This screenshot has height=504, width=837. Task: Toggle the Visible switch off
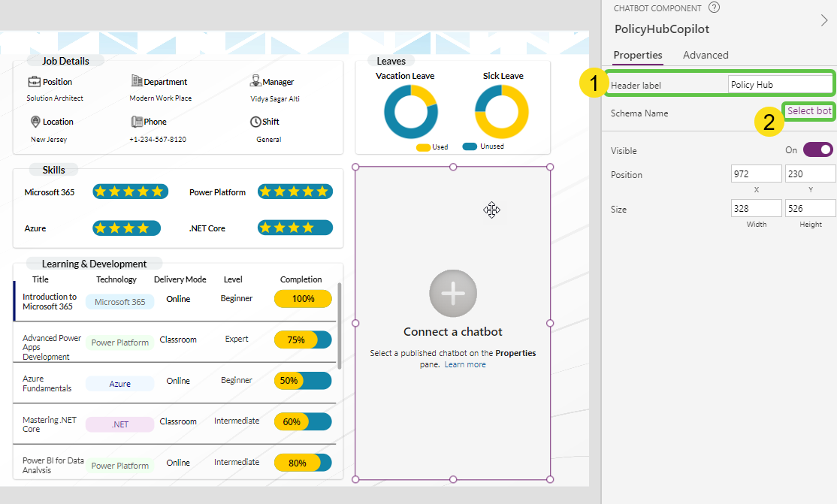[x=817, y=149]
